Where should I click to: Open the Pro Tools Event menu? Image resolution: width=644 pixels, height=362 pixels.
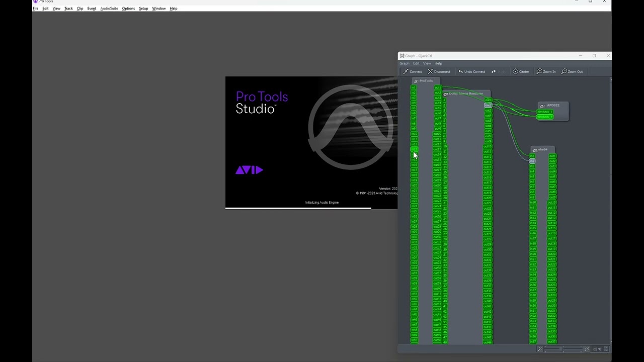pyautogui.click(x=92, y=9)
